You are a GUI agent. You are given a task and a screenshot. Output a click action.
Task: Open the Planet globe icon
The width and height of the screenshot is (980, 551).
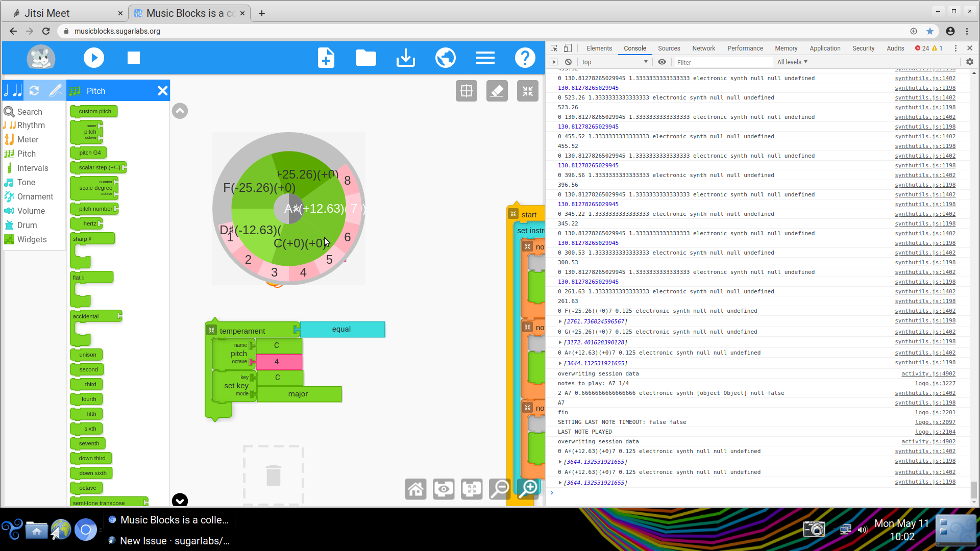446,58
